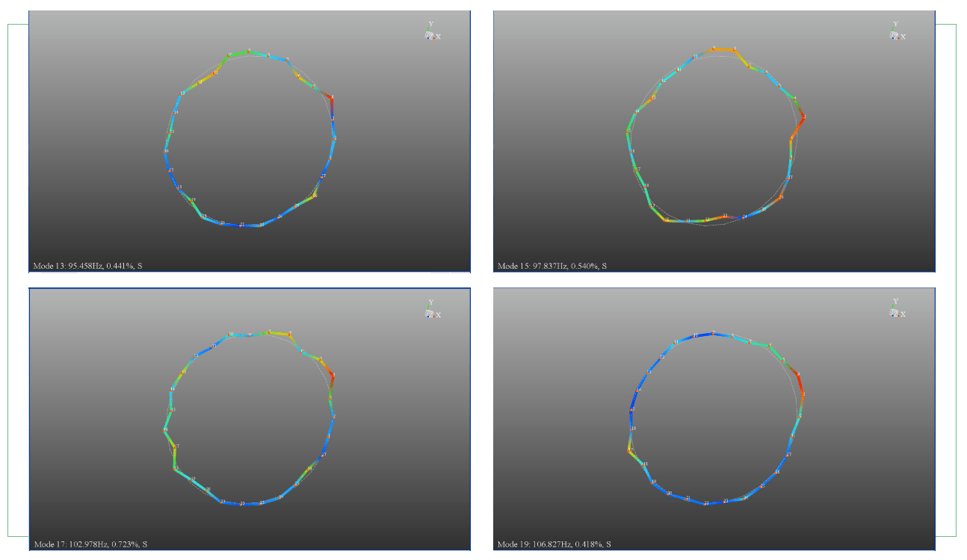Pick node 22 in the Mode 13 view
The height and width of the screenshot is (560, 967).
click(x=241, y=224)
